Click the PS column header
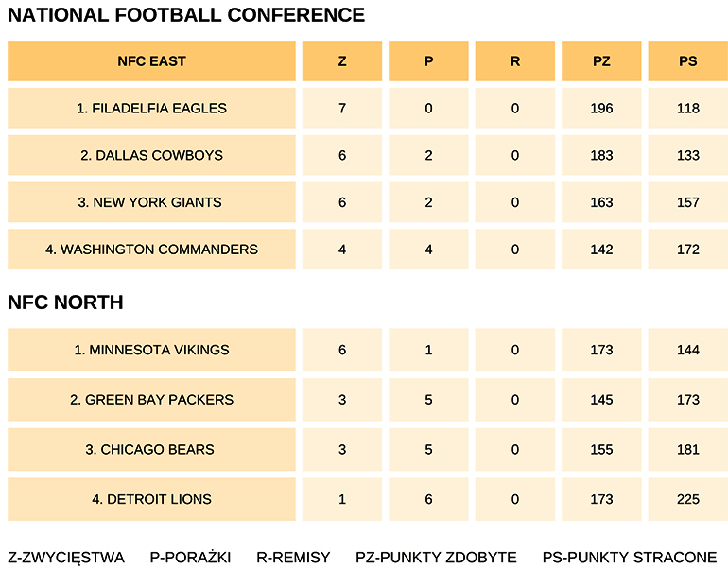Image resolution: width=728 pixels, height=569 pixels. pyautogui.click(x=688, y=61)
